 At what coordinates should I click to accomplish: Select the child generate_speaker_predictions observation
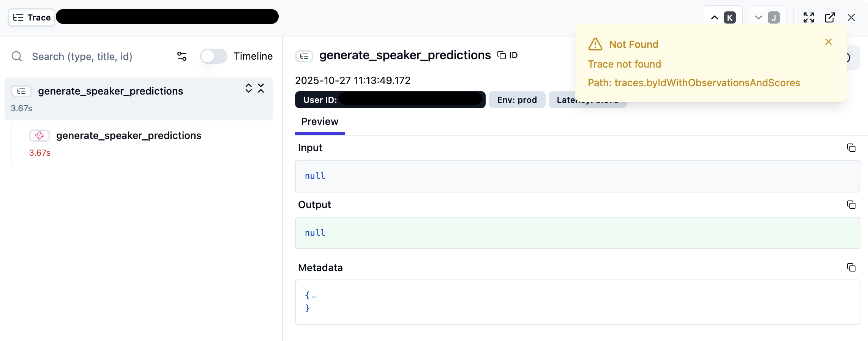(x=128, y=136)
